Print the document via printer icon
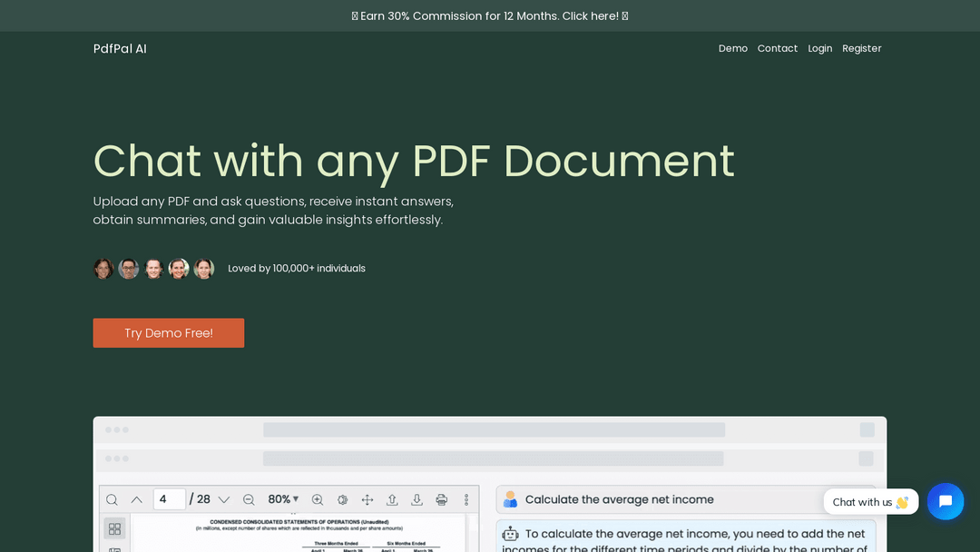Viewport: 980px width, 552px height. tap(442, 499)
